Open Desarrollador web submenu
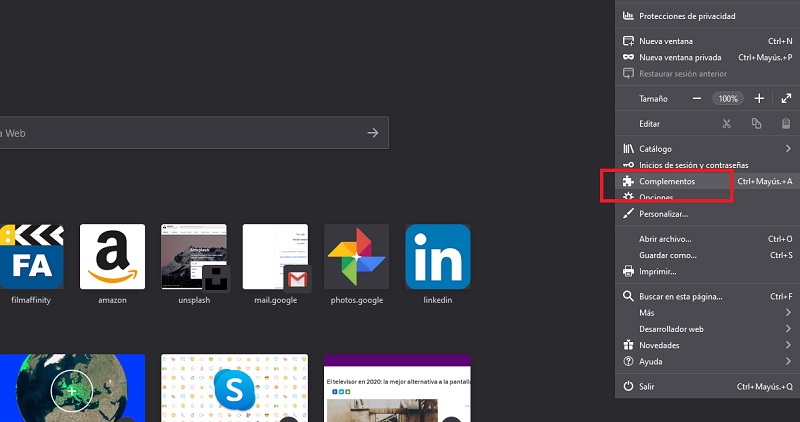The height and width of the screenshot is (422, 800). point(707,329)
